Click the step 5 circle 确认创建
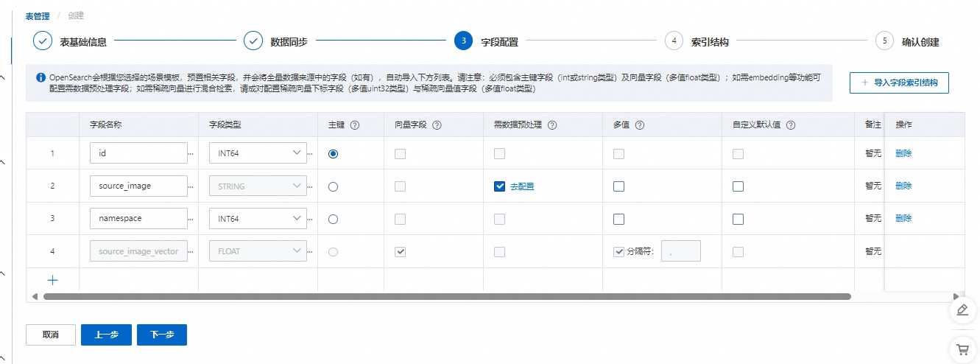 (884, 41)
